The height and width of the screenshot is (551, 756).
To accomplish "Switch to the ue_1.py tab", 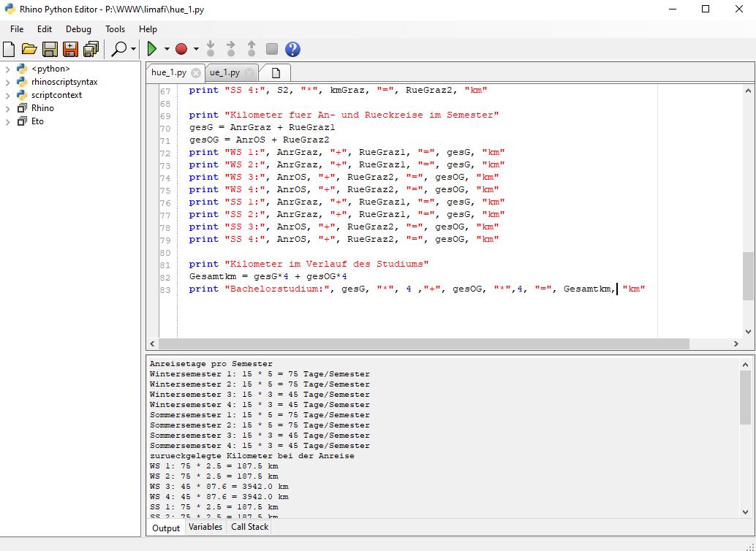I will [225, 72].
